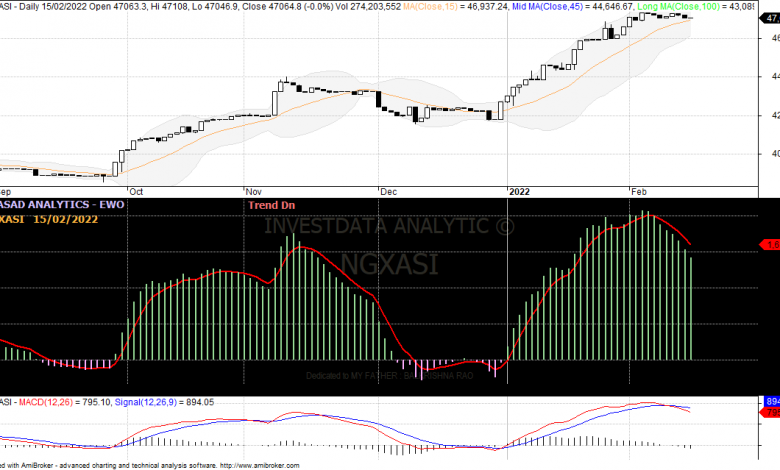Click the Lo 47046.9 value in the header
780x470 pixels.
click(x=213, y=6)
